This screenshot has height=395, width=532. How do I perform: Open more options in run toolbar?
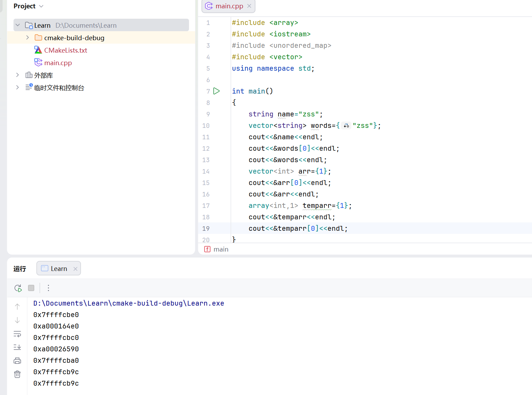[x=48, y=288]
